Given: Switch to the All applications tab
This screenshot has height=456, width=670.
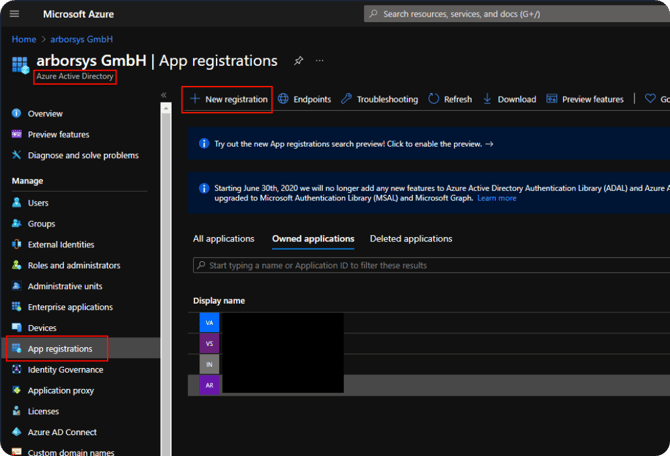Looking at the screenshot, I should click(x=225, y=239).
